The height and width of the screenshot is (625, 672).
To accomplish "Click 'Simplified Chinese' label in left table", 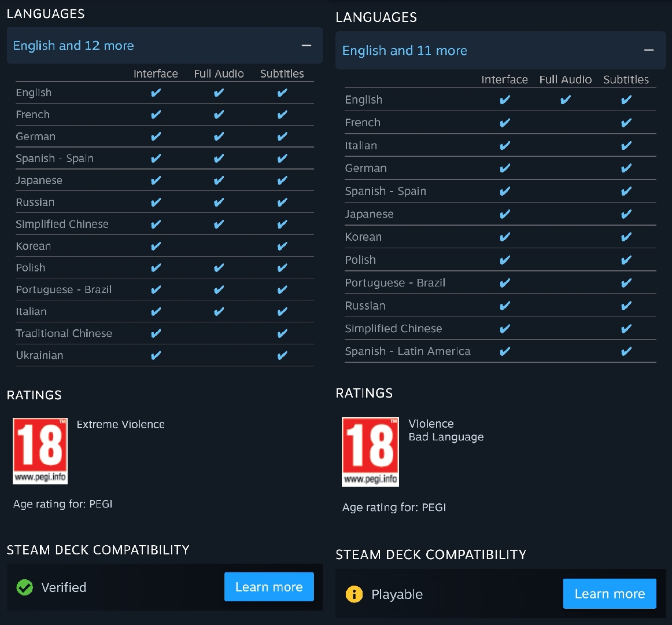I will coord(62,224).
